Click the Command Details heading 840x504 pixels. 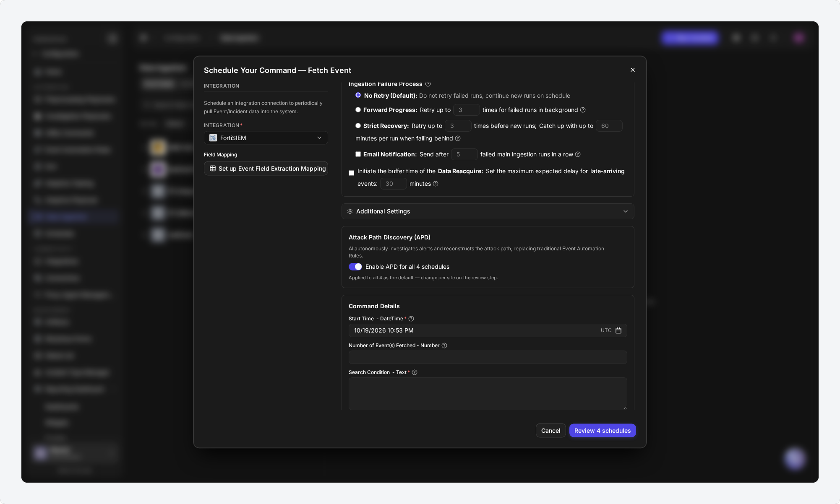tap(374, 306)
